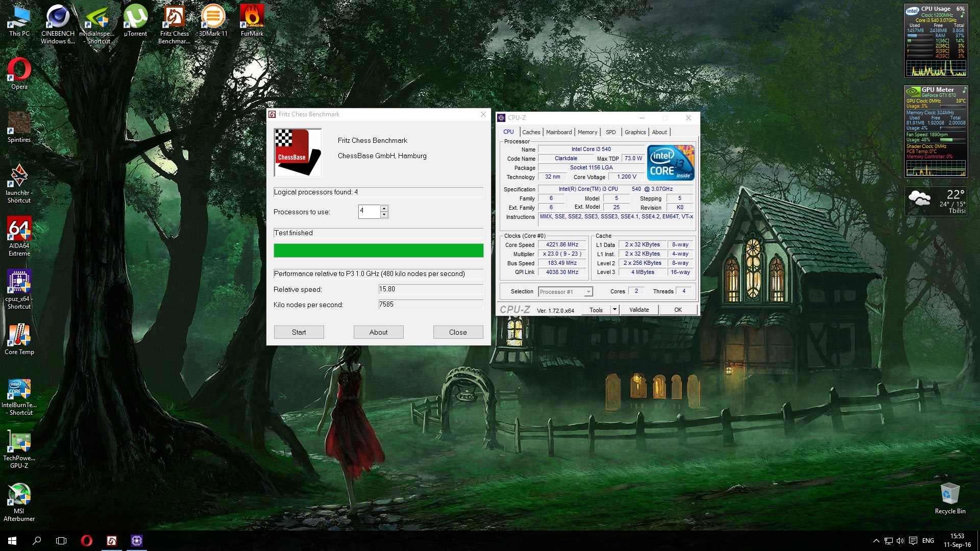This screenshot has height=551, width=980.
Task: Click the green progress bar in Fritz Chess
Action: tap(378, 251)
